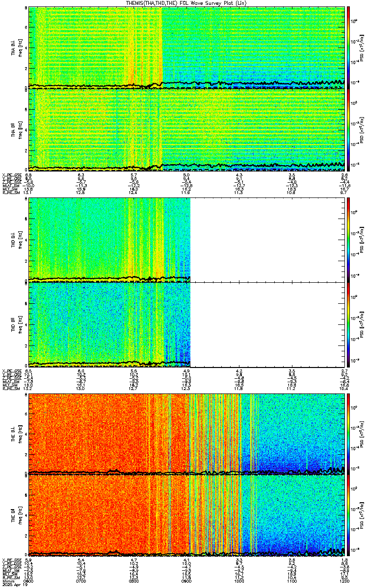The height and width of the screenshot is (588, 368).
Task: Click the '0700' time tick label
Action: [x=81, y=581]
